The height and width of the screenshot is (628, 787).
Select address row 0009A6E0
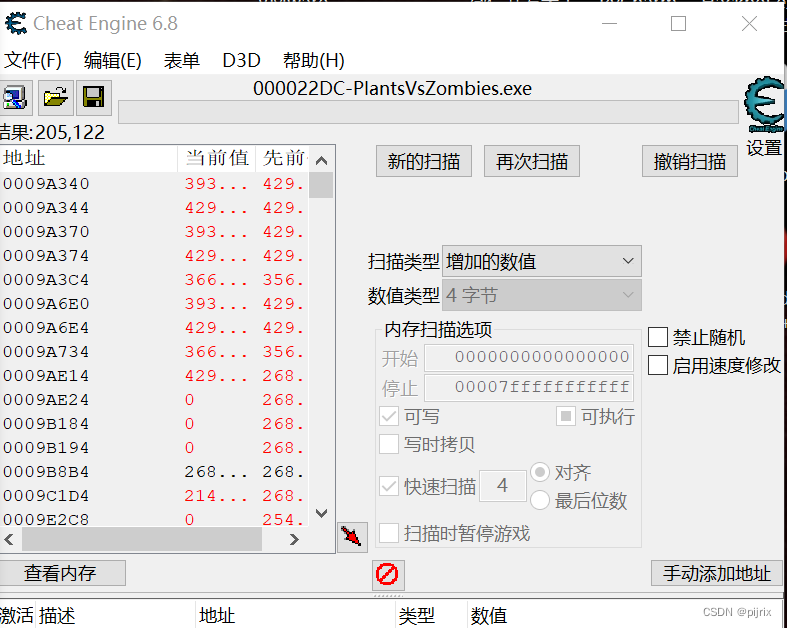(154, 304)
